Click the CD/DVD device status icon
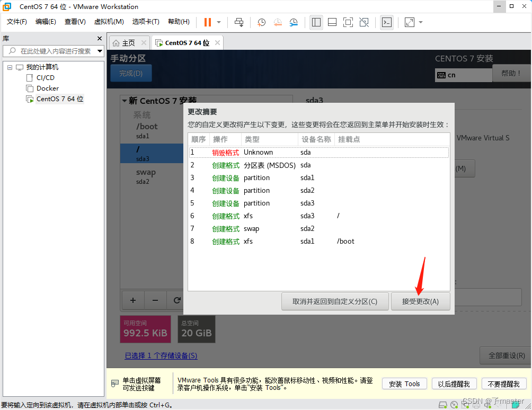 coord(454,404)
